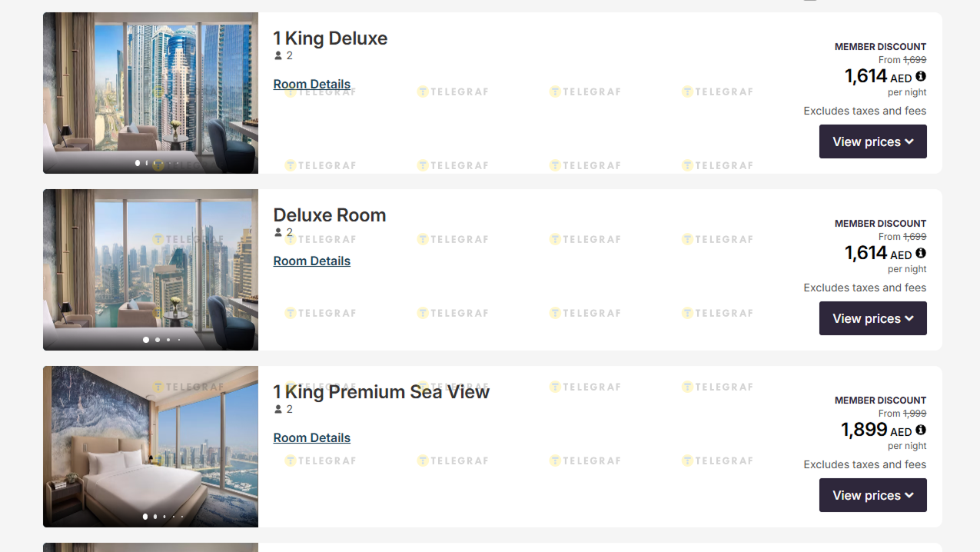The image size is (980, 552).
Task: Click guest icon under 1 King Premium Sea View
Action: (x=278, y=410)
